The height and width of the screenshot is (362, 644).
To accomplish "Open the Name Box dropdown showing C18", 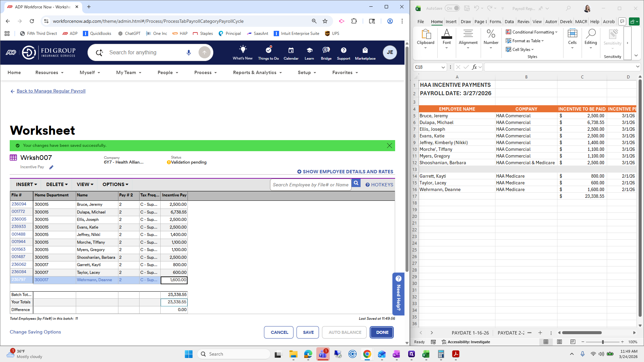I will [x=443, y=67].
